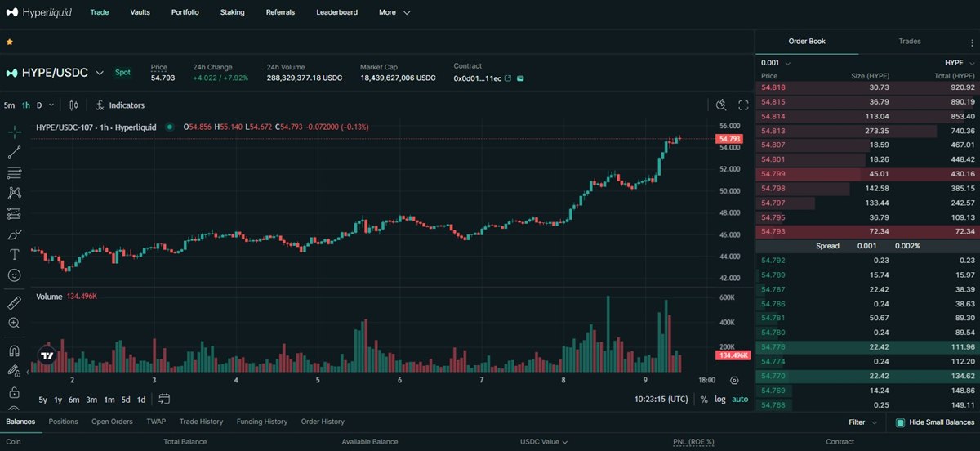Select the Positions tab
Viewport: 980px width, 451px height.
[63, 422]
